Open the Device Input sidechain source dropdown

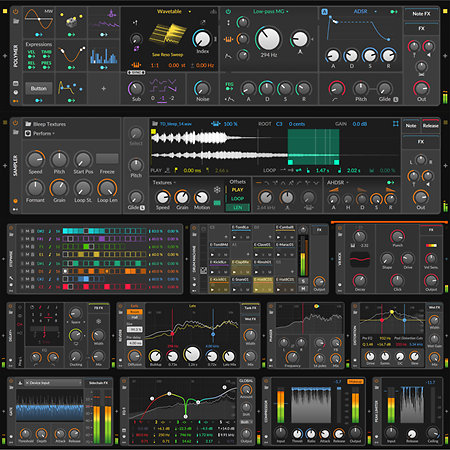coord(53,383)
